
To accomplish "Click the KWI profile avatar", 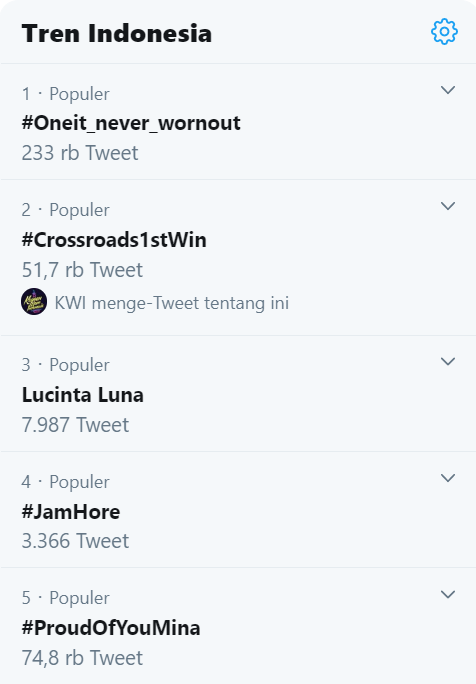I will 34,301.
